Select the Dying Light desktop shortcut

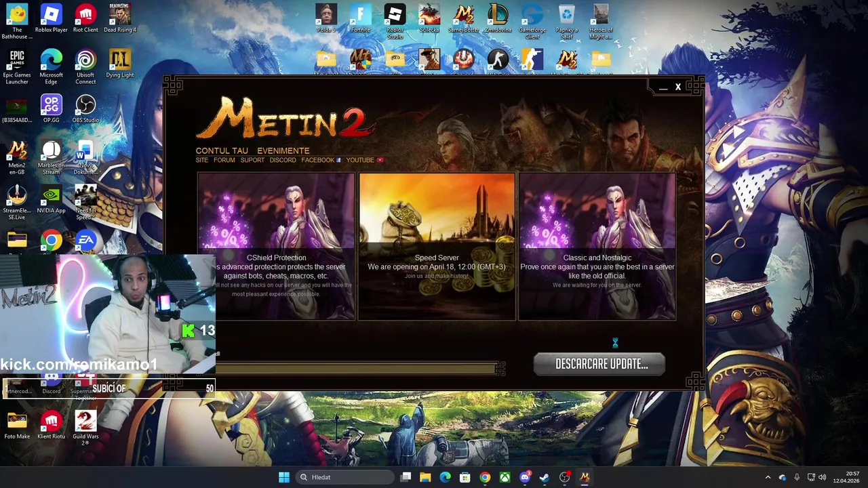[x=120, y=64]
